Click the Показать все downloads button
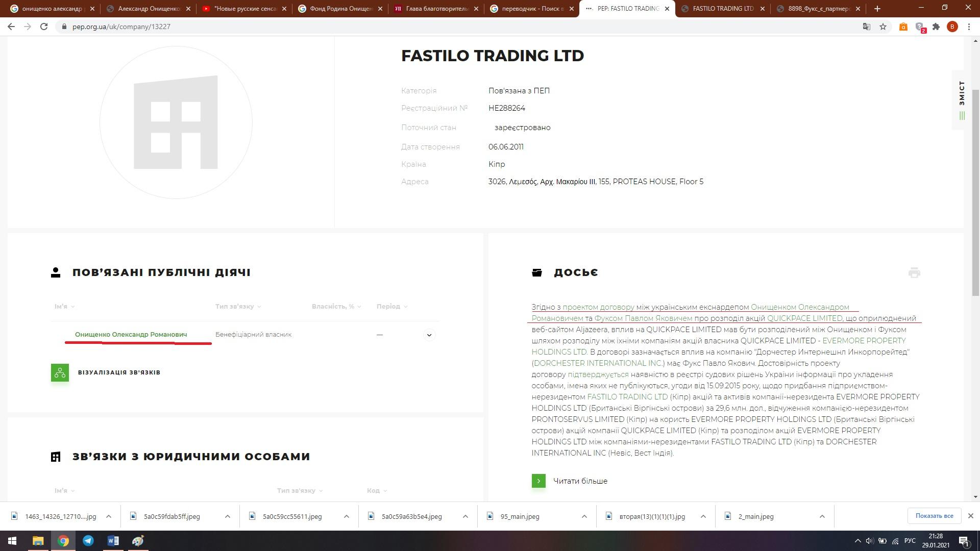 click(x=934, y=516)
